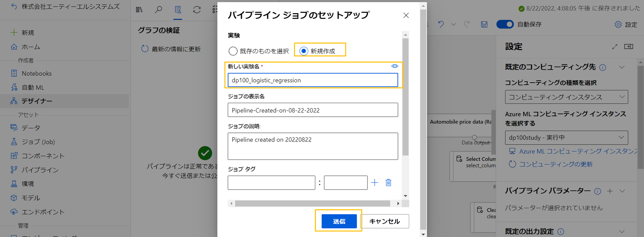Click the キャンセル button

pyautogui.click(x=384, y=221)
